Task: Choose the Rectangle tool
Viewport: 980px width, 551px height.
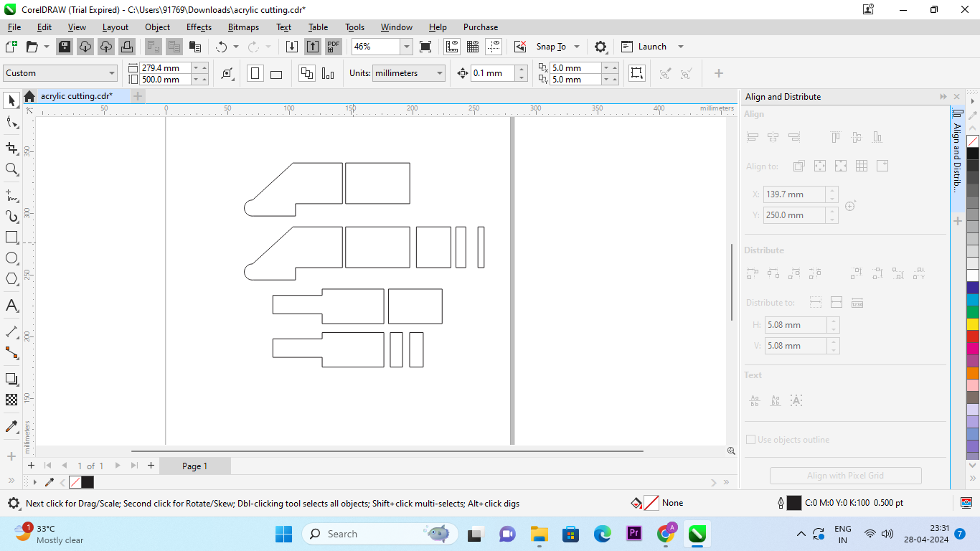Action: point(11,237)
